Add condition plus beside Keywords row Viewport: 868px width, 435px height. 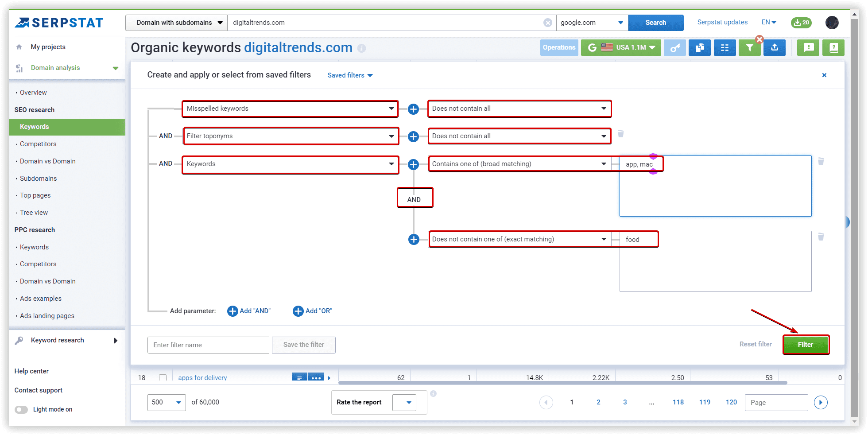tap(413, 165)
